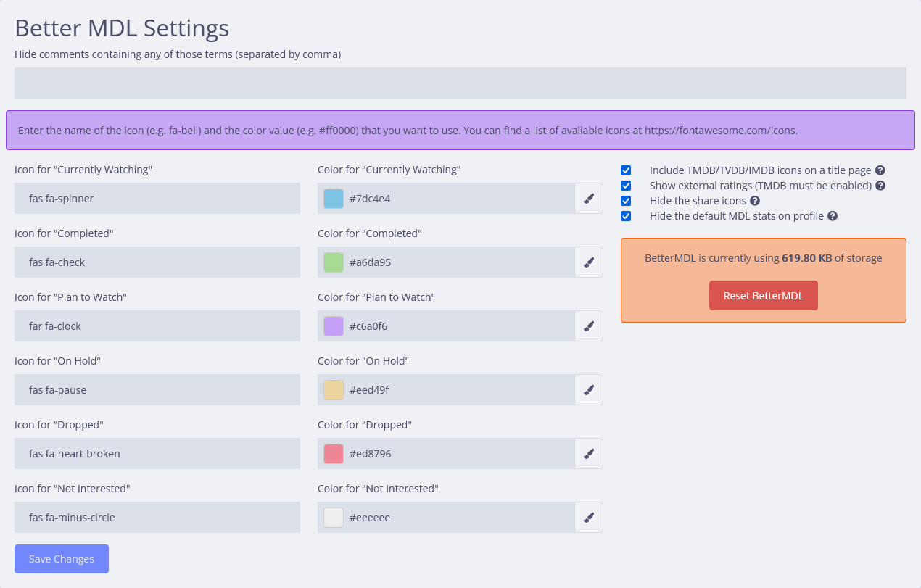Open Not Interested color picker brush
The height and width of the screenshot is (588, 921).
click(589, 518)
